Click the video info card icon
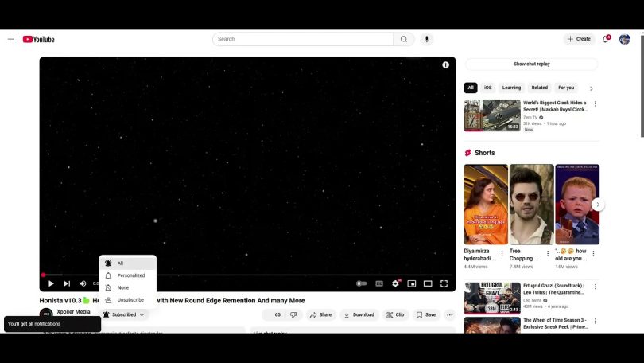Viewport: 644px width, 363px height. 445,65
